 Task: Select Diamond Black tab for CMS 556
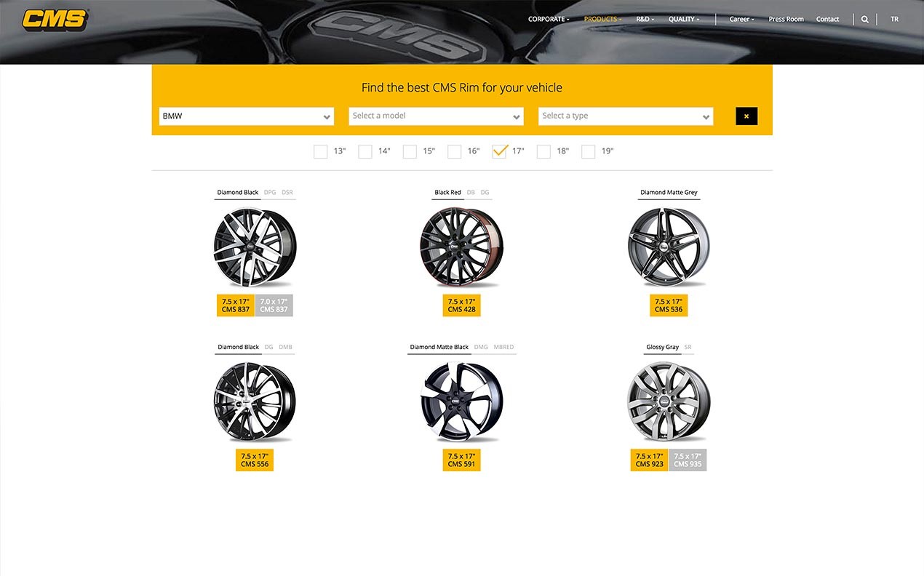pyautogui.click(x=238, y=347)
